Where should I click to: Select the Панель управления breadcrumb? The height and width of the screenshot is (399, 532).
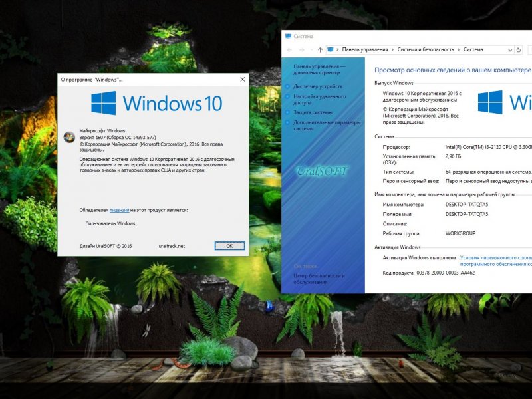click(364, 49)
